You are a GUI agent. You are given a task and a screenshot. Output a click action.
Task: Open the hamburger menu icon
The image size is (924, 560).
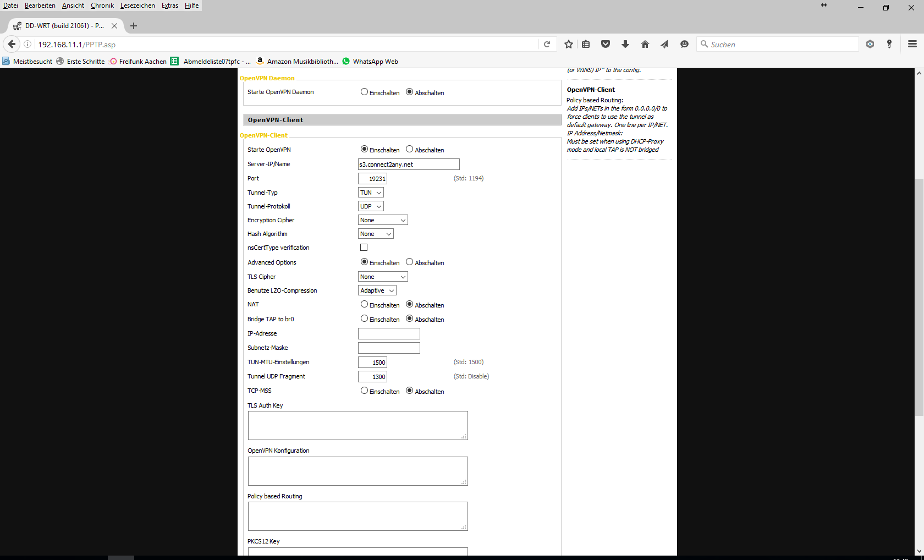click(x=912, y=45)
